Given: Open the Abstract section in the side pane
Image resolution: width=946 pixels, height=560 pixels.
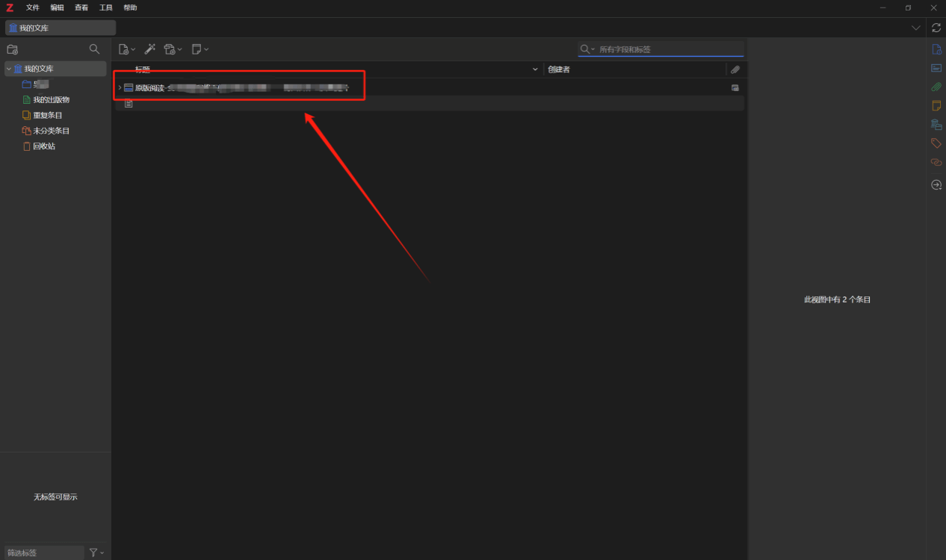Looking at the screenshot, I should point(936,68).
